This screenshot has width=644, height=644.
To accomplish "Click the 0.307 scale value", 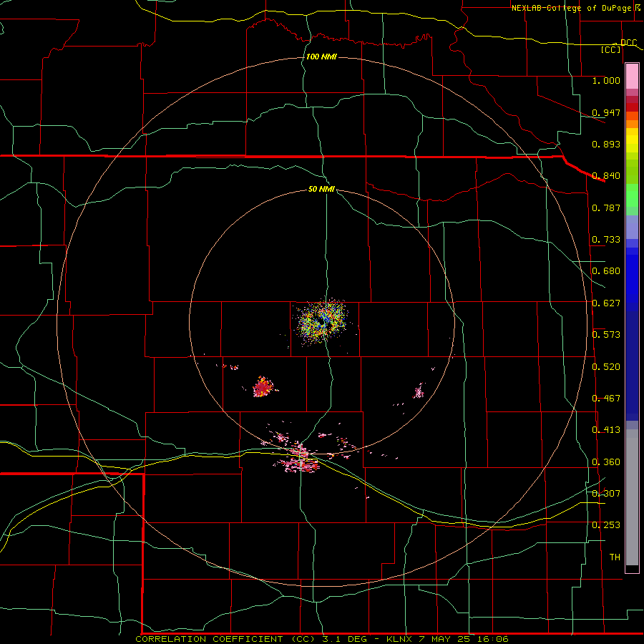I will coord(606,494).
